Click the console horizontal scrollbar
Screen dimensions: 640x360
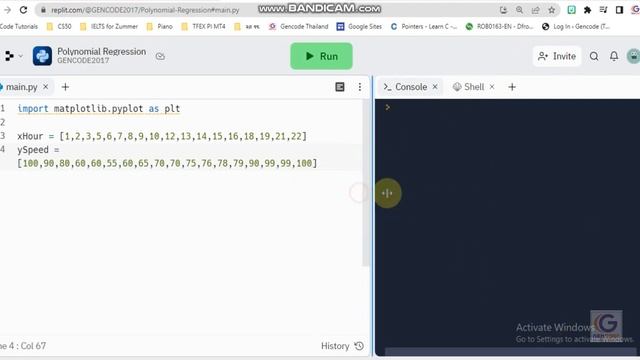pos(510,351)
